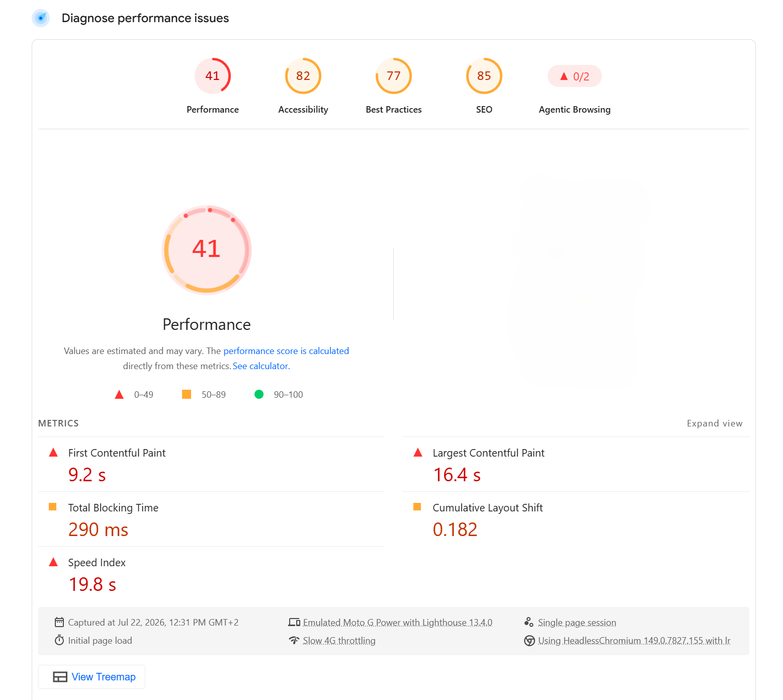Viewport: 783px width, 700px height.
Task: Click the red triangle legend icon for 0–49
Action: [119, 395]
